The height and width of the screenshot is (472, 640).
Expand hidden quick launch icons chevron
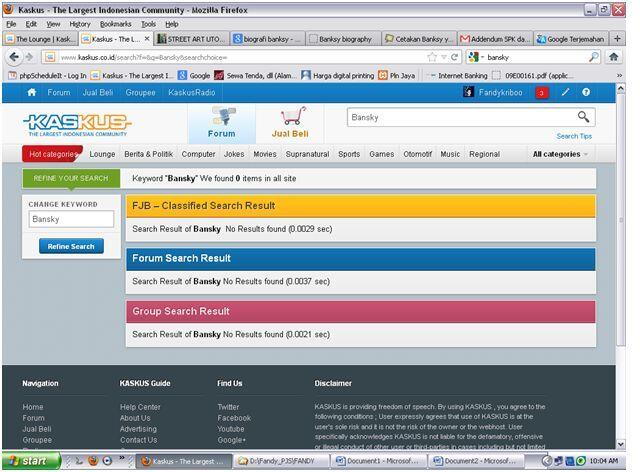pyautogui.click(x=122, y=458)
